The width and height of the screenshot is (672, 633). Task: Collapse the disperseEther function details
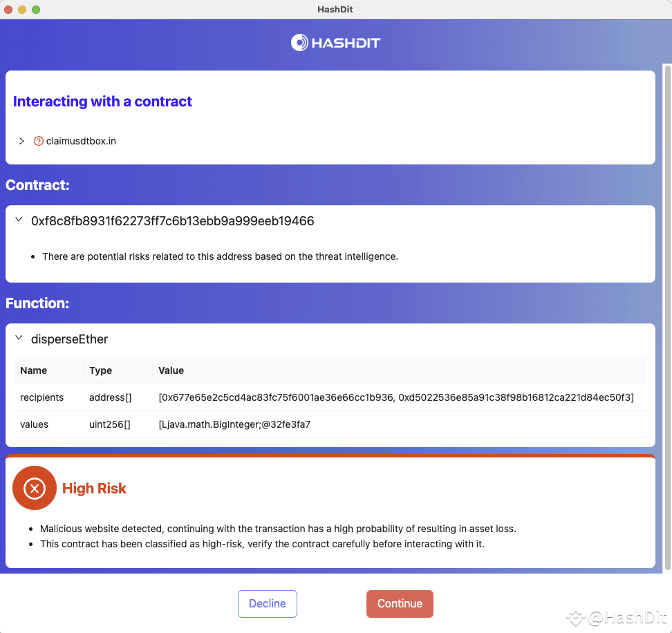coord(19,338)
